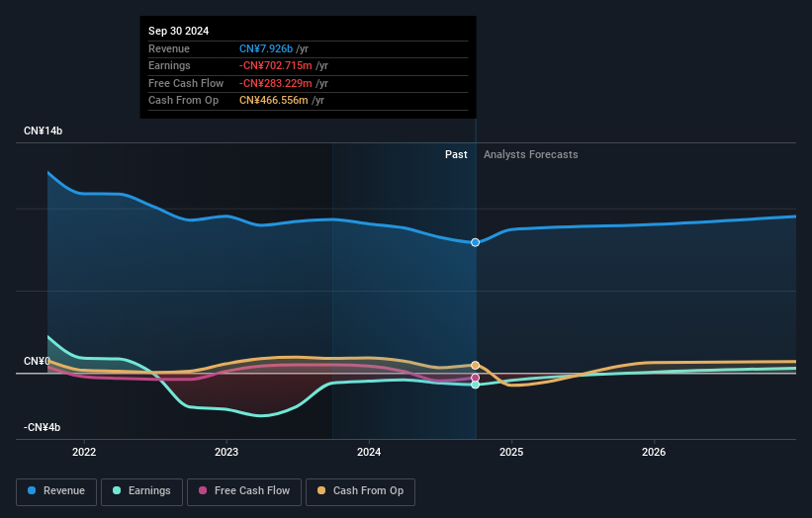Screen dimensions: 812x518
Task: Select the orange Cash From Op data point
Action: [475, 366]
